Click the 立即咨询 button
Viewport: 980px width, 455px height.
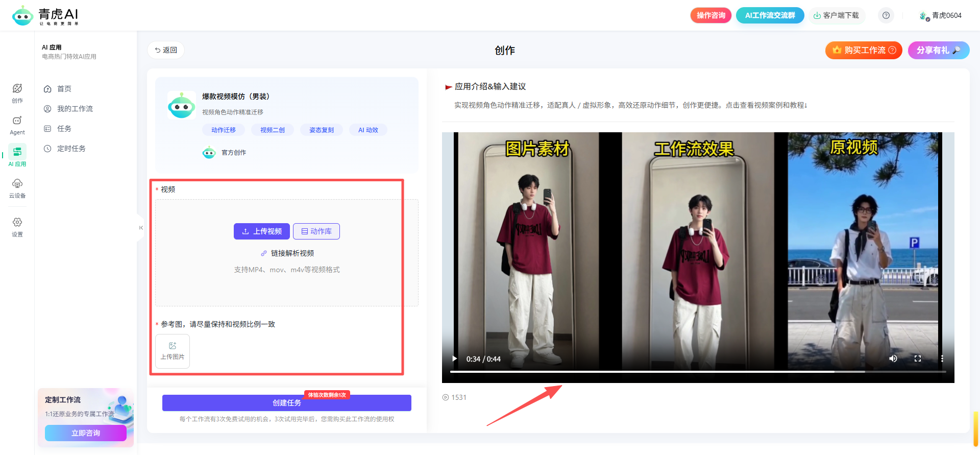(86, 433)
